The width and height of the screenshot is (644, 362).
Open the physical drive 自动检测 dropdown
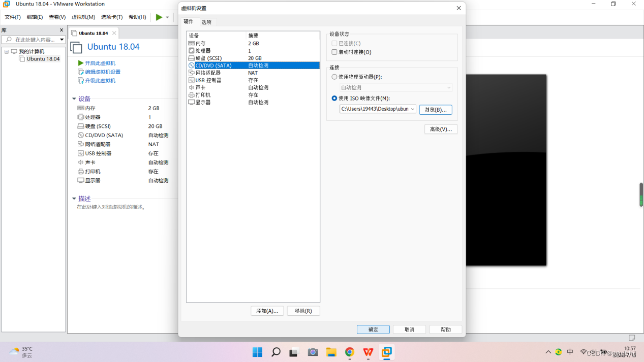pos(449,87)
